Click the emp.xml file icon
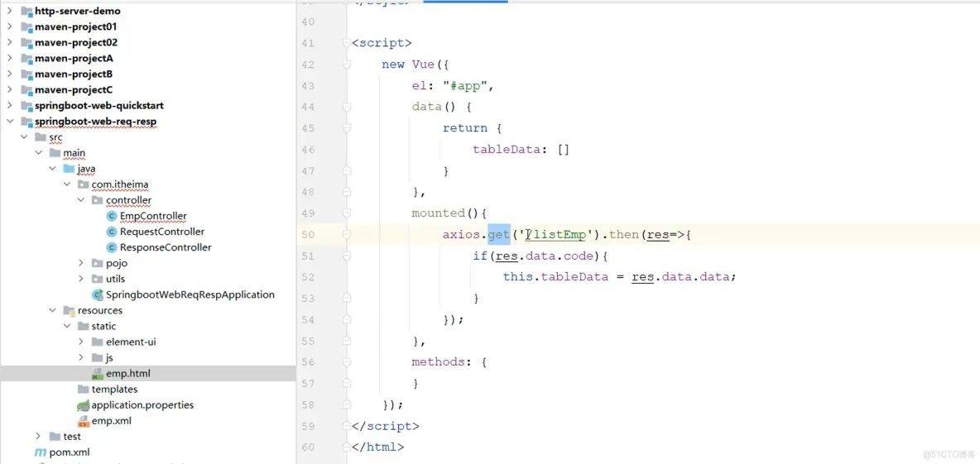Viewport: 980px width, 464px height. tap(83, 421)
